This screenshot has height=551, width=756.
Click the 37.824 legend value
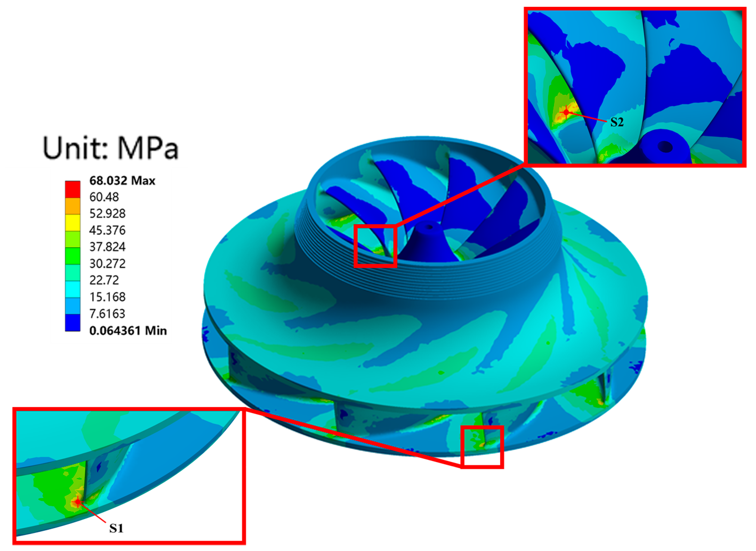(108, 248)
